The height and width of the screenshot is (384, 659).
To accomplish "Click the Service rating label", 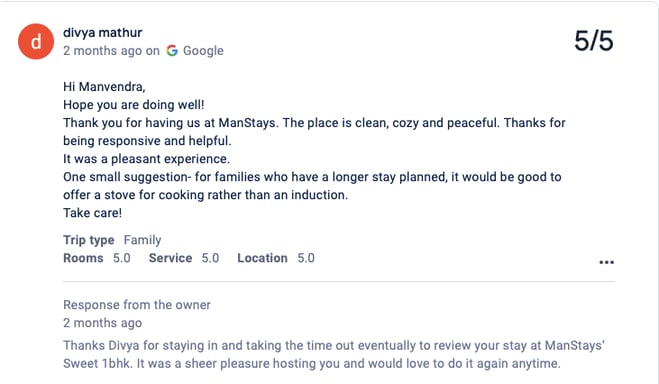I will tap(170, 258).
